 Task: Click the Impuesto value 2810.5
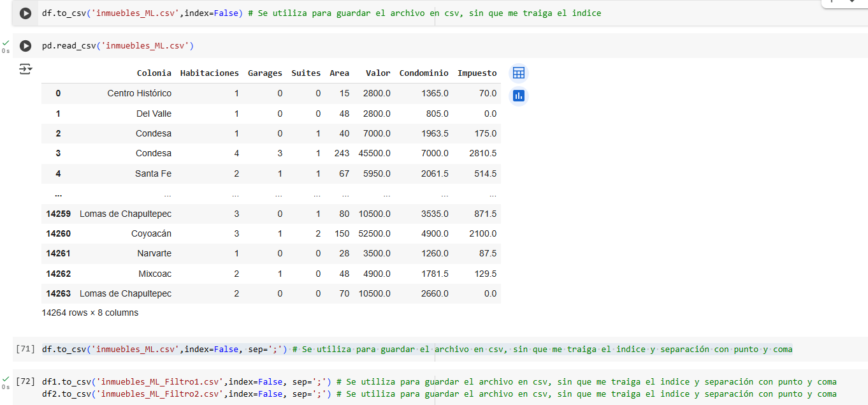482,153
